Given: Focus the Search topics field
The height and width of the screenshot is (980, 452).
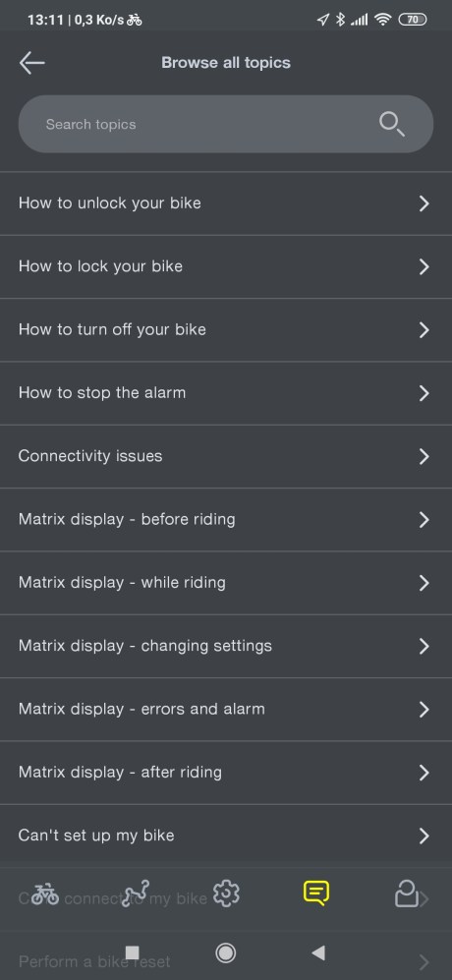Looking at the screenshot, I should click(226, 124).
